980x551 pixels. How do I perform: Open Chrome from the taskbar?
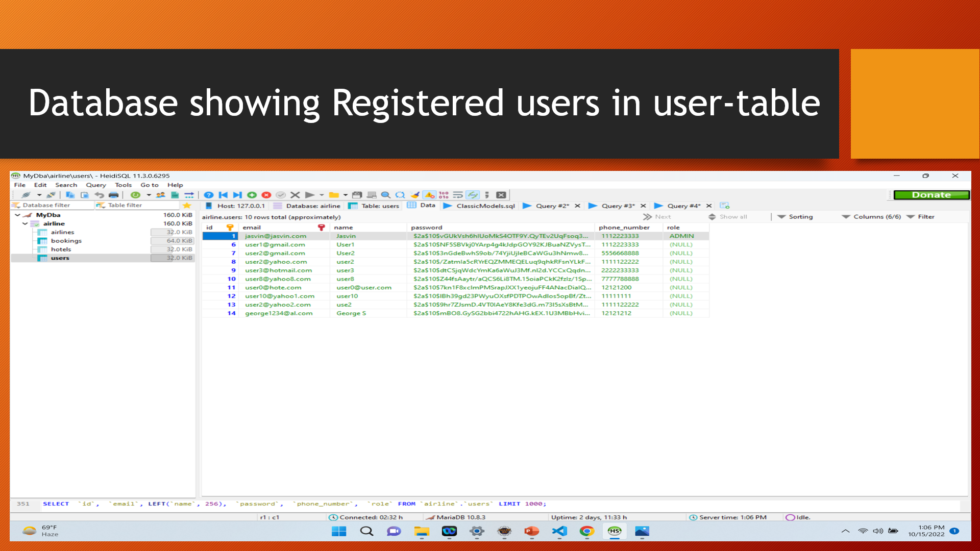tap(586, 531)
